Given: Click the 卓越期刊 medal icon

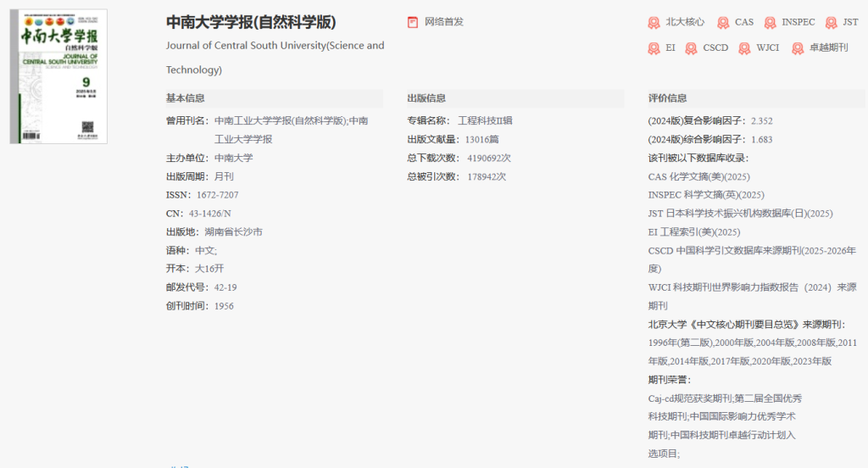Looking at the screenshot, I should (x=798, y=48).
